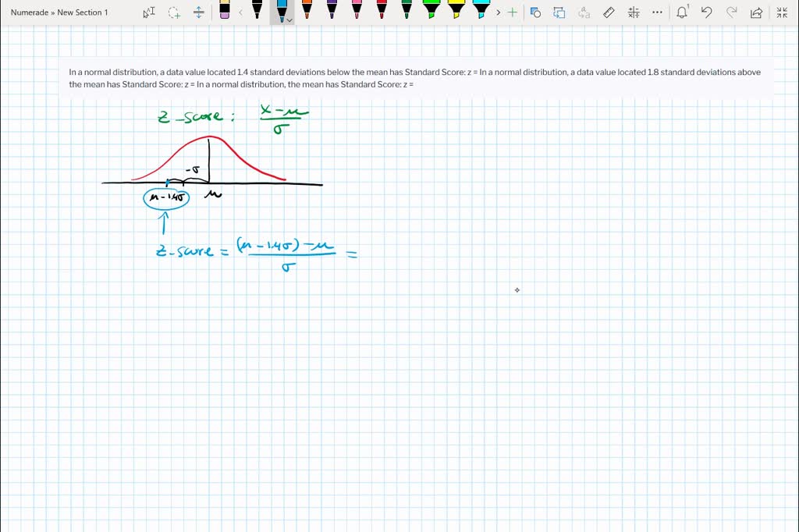
Task: Exit full screen mode
Action: pyautogui.click(x=782, y=12)
